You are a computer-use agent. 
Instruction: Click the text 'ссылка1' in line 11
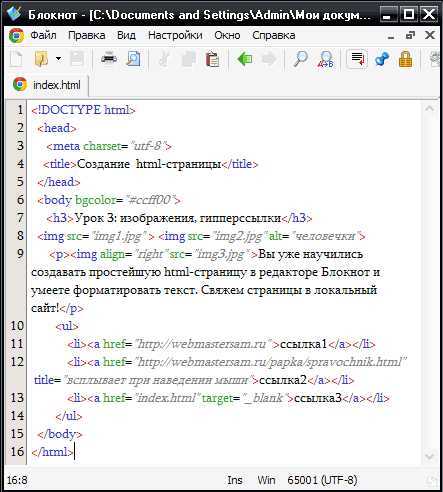pos(303,344)
